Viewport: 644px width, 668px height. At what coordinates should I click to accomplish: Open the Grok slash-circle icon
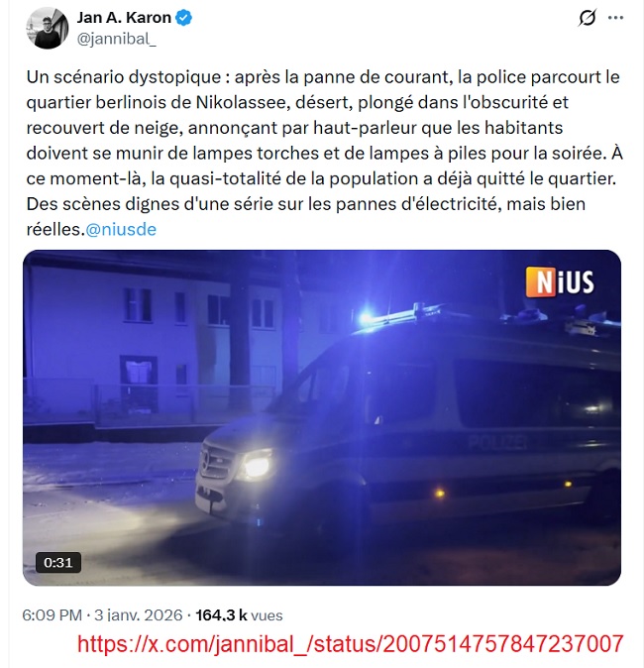(x=588, y=18)
